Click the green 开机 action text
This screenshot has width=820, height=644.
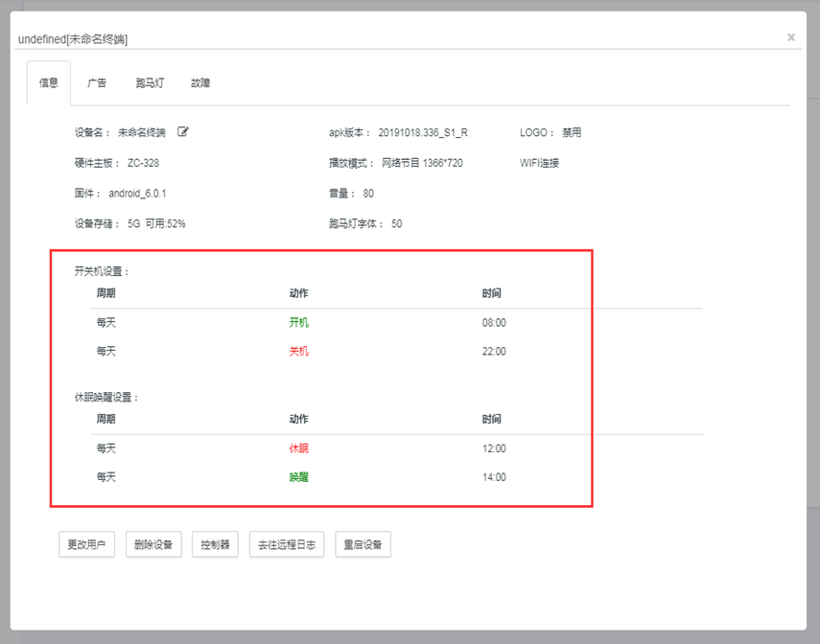[299, 323]
